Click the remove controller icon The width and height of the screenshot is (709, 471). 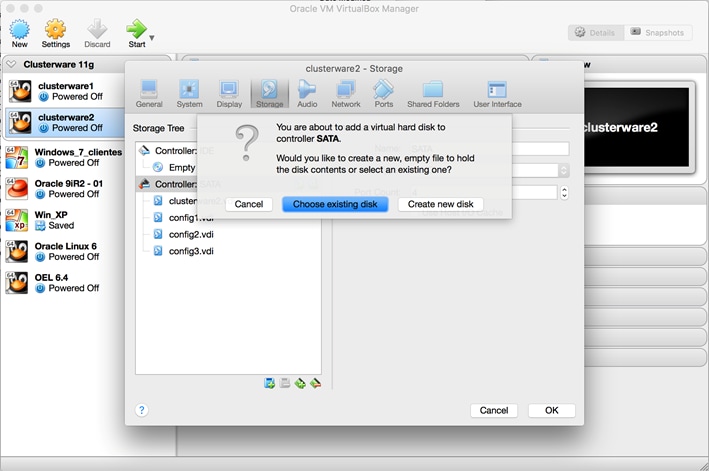315,383
